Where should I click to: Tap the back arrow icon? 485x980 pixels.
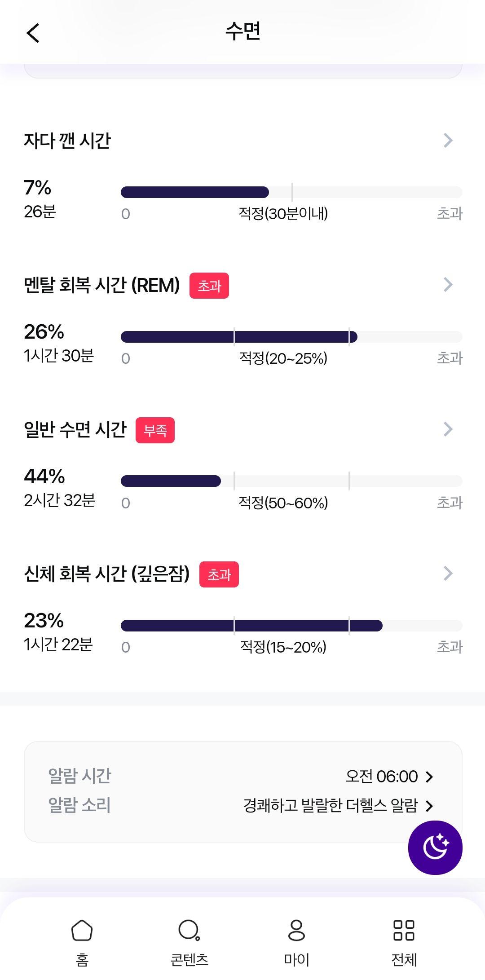(33, 33)
